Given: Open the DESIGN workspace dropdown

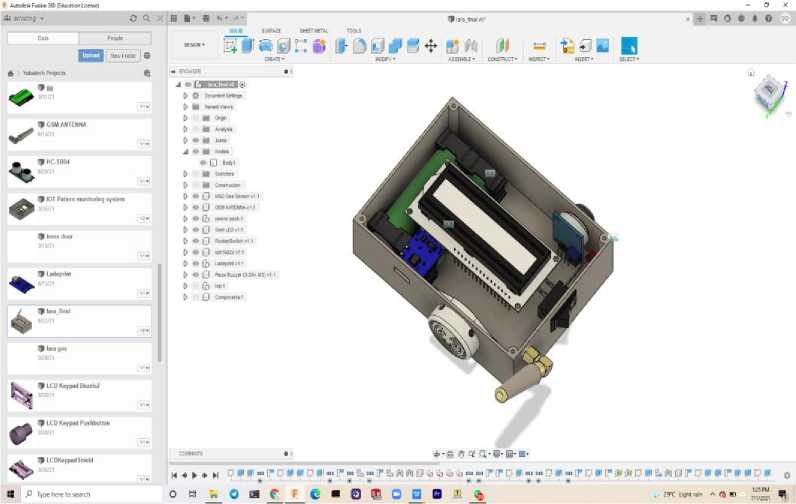Looking at the screenshot, I should click(x=194, y=45).
